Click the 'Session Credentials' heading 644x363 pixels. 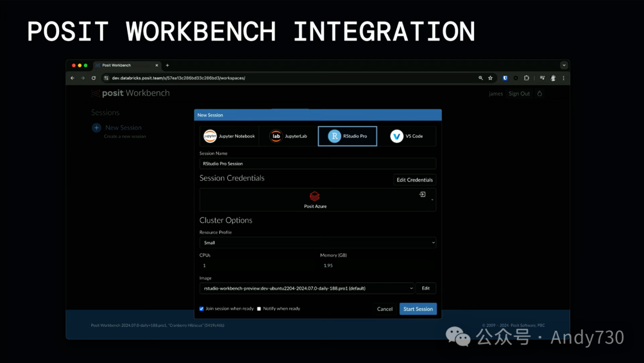coord(232,178)
